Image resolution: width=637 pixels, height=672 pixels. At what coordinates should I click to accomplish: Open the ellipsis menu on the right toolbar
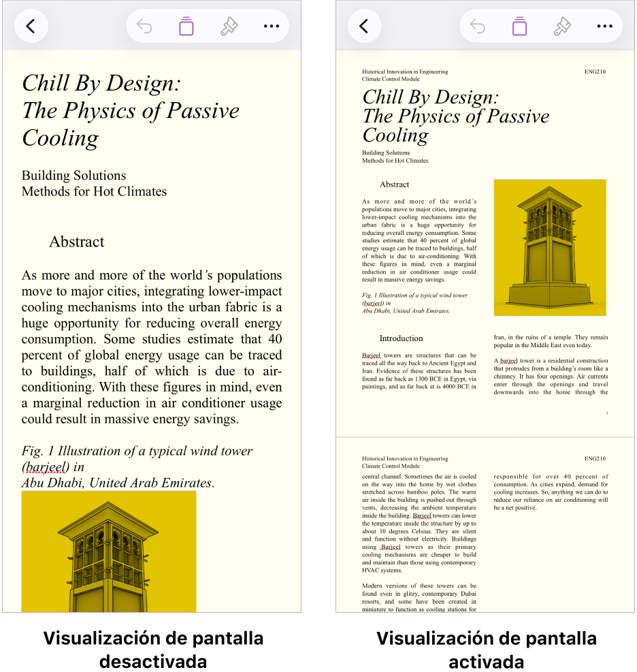(604, 25)
